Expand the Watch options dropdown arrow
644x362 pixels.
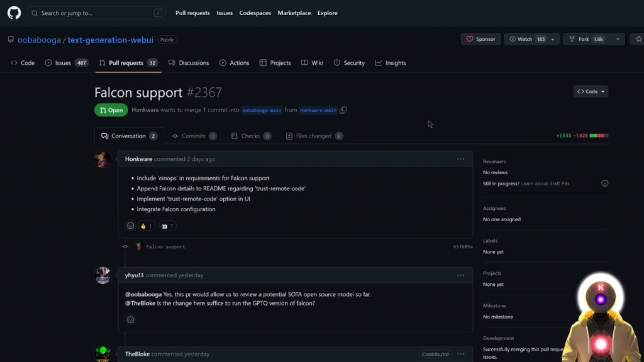pyautogui.click(x=553, y=39)
